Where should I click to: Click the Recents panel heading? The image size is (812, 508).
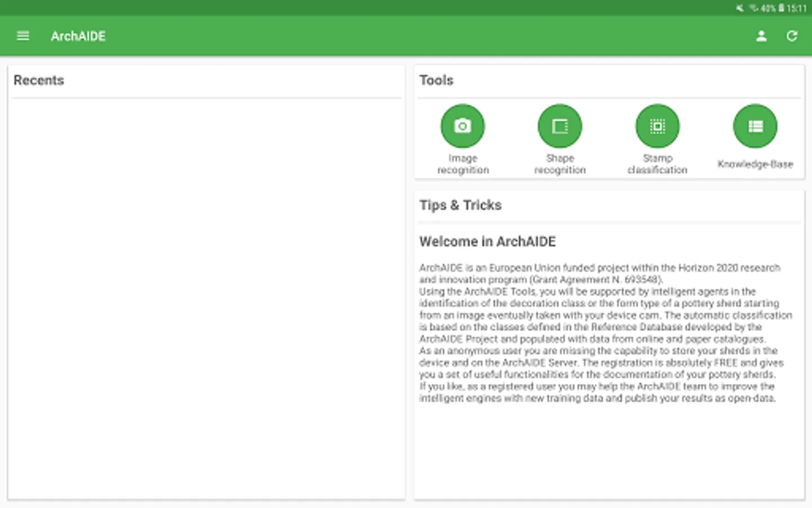39,80
